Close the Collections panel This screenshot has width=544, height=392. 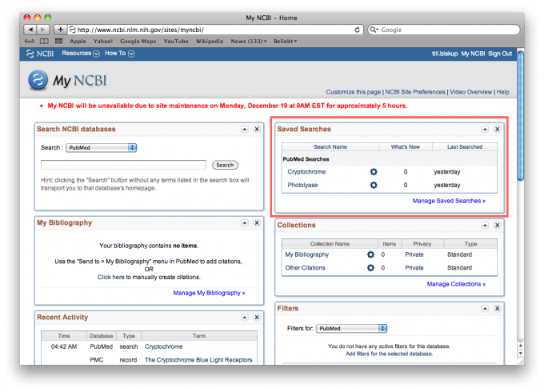tap(497, 225)
